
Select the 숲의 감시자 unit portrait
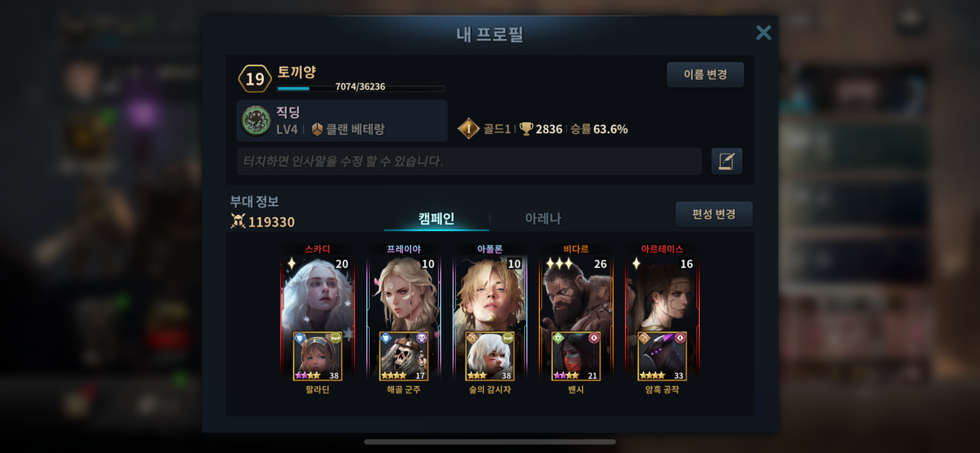[490, 356]
